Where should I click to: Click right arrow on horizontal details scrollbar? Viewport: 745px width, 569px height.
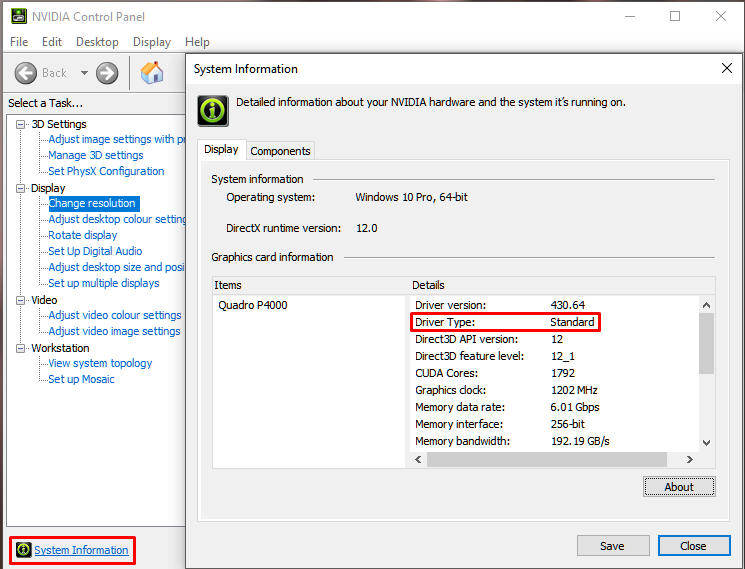[689, 459]
